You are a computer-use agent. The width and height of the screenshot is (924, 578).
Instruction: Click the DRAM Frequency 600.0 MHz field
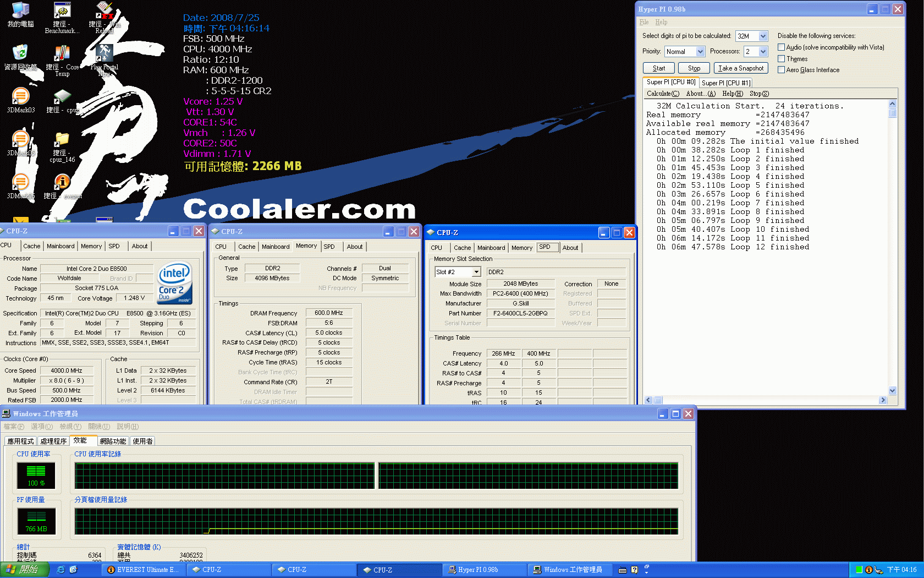329,313
